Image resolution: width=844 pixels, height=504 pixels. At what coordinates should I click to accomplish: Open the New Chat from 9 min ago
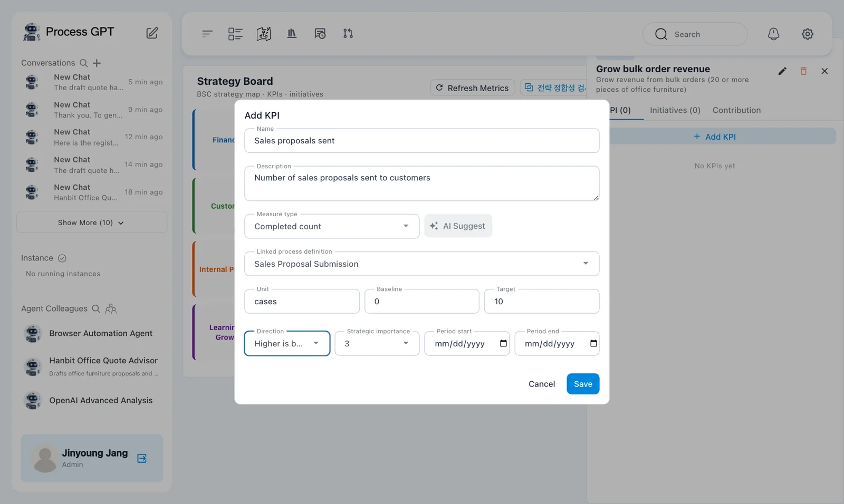tap(92, 110)
